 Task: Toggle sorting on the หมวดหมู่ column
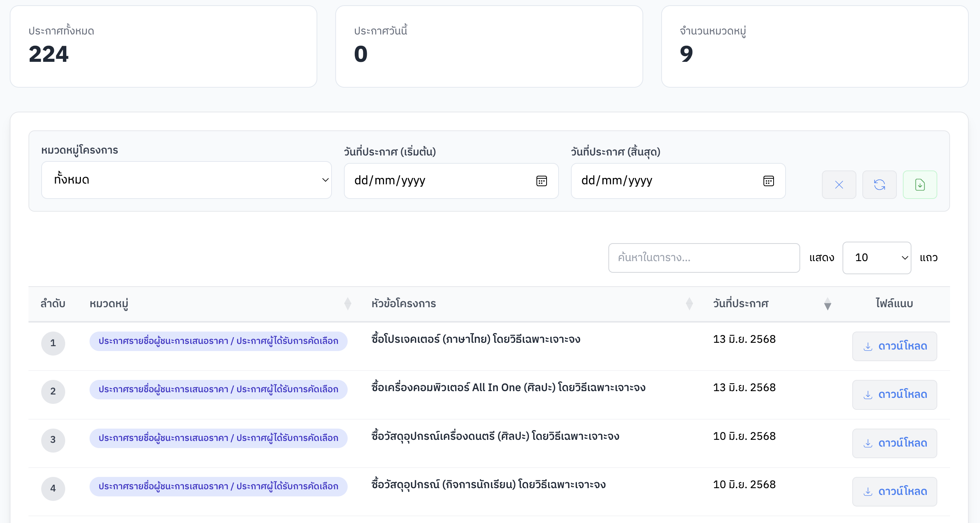coord(348,303)
